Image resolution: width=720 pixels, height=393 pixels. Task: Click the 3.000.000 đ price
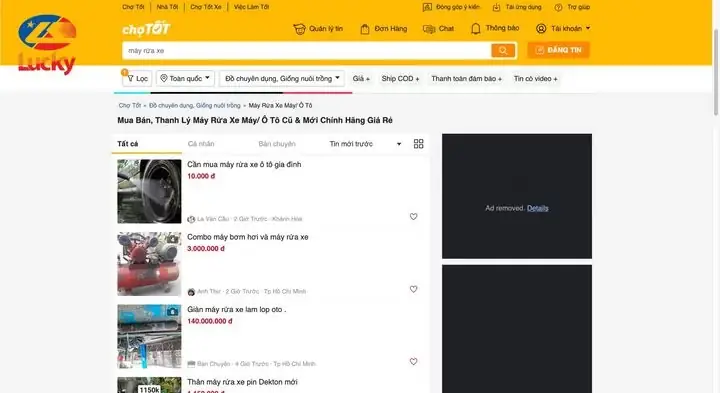click(x=206, y=248)
